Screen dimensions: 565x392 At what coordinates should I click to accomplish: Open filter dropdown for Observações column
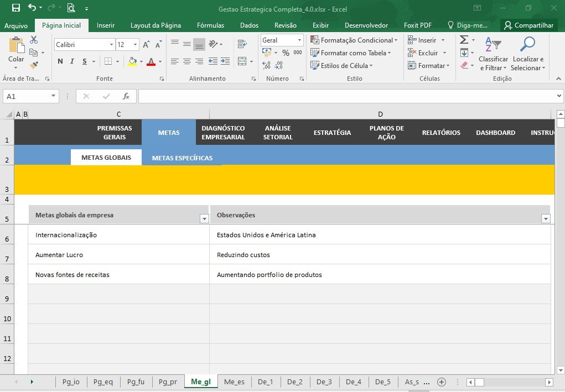point(546,218)
